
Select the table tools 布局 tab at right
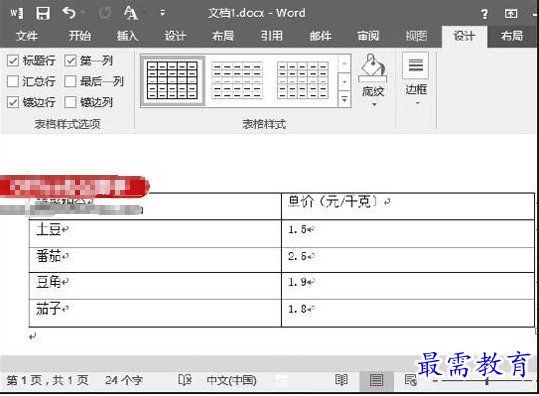coord(512,36)
